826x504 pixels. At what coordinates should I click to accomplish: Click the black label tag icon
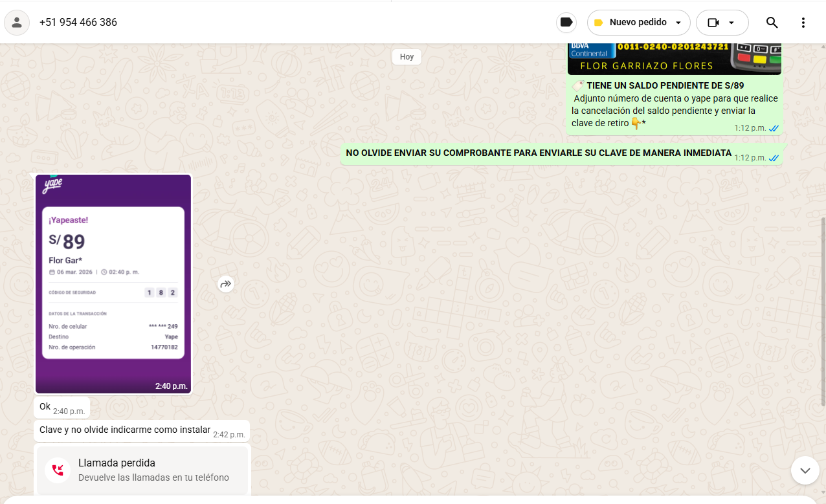click(566, 23)
